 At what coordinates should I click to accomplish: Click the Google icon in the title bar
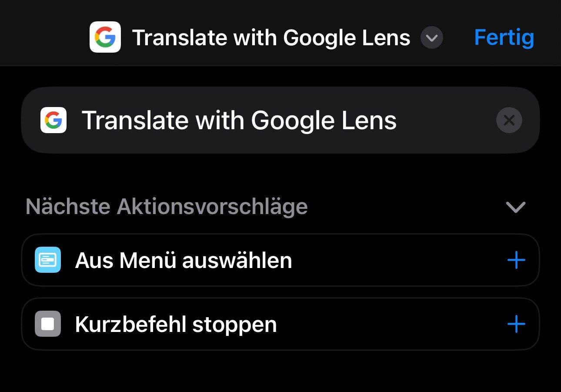pos(105,37)
